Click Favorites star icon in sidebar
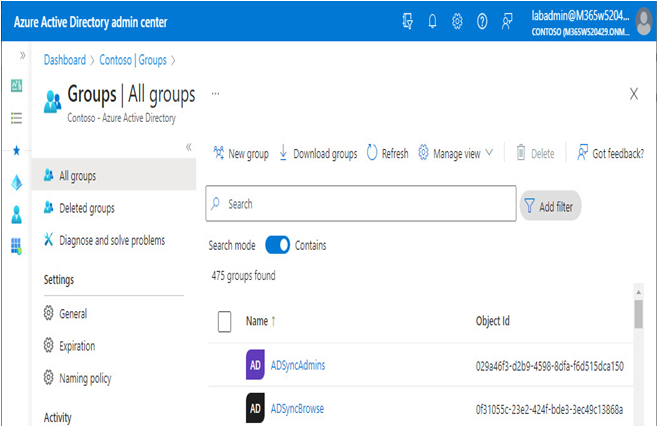 [16, 150]
